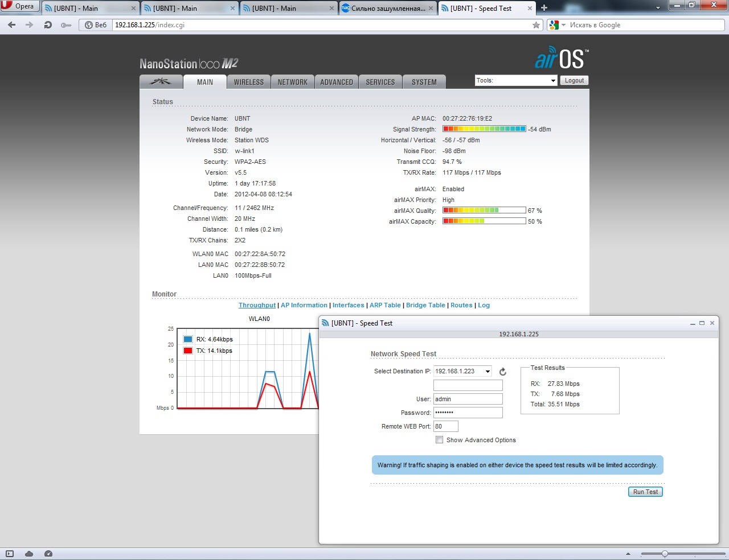729x560 pixels.
Task: Click the Password field
Action: [x=468, y=413]
